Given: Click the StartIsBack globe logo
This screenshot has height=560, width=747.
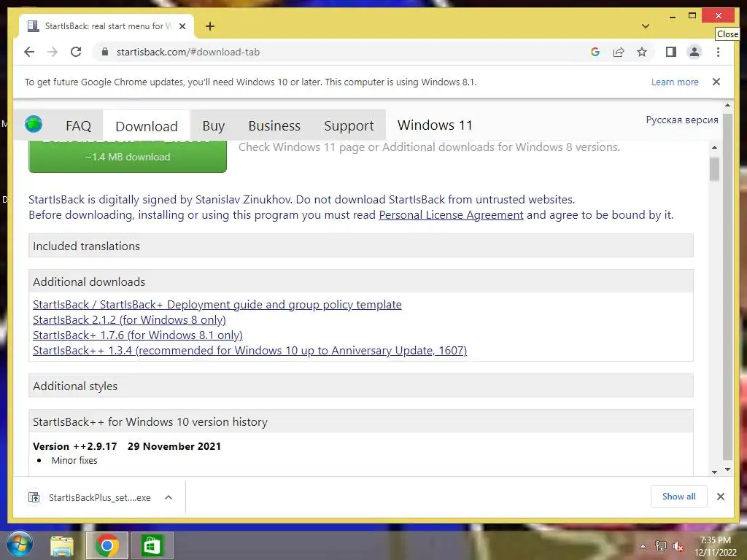Looking at the screenshot, I should [x=34, y=124].
